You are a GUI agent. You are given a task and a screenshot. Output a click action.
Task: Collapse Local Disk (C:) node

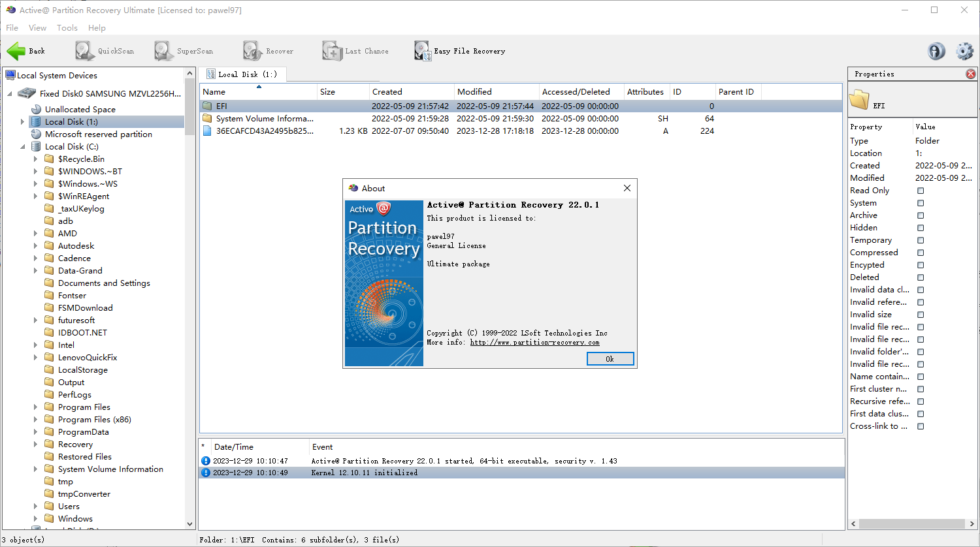coord(22,146)
